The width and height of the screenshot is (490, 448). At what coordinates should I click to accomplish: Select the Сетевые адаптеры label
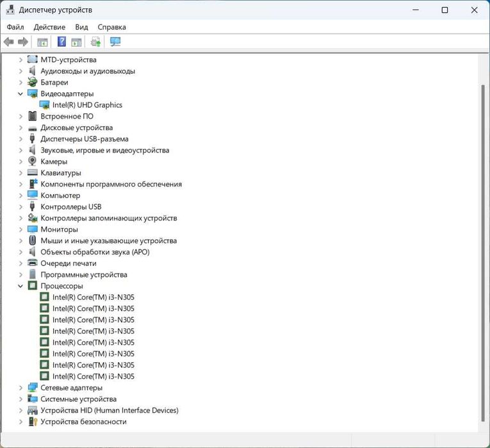pos(71,388)
